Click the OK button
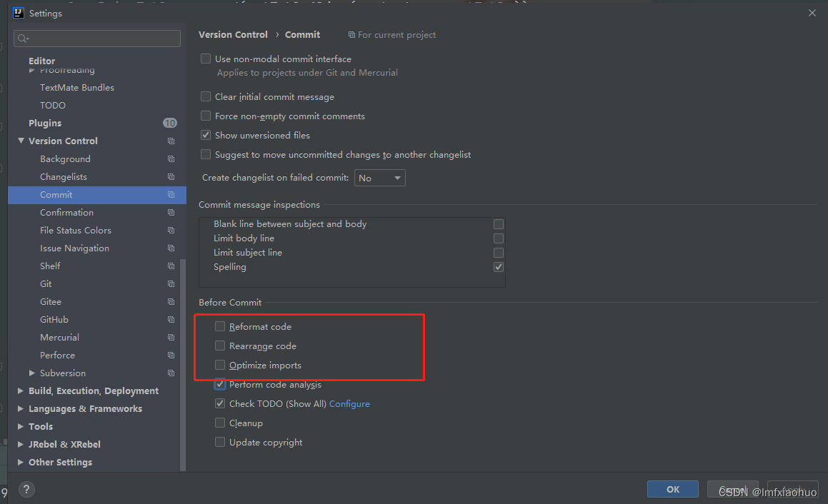 tap(672, 489)
